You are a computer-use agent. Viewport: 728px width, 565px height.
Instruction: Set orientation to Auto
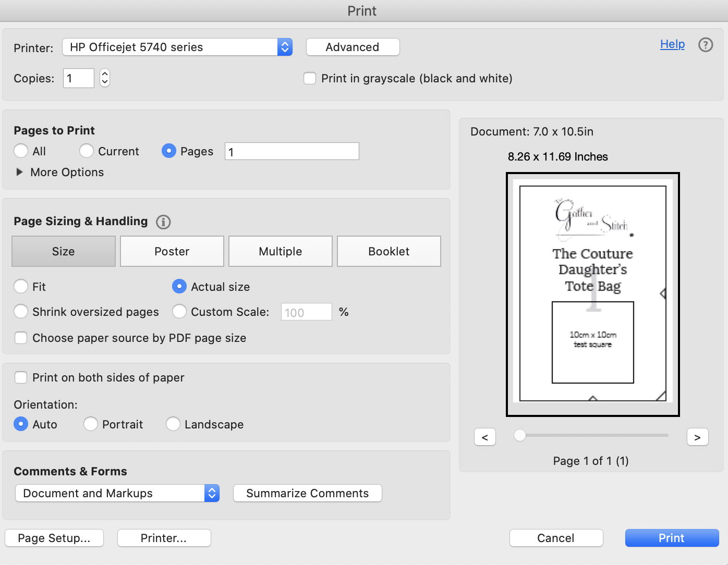[x=21, y=424]
